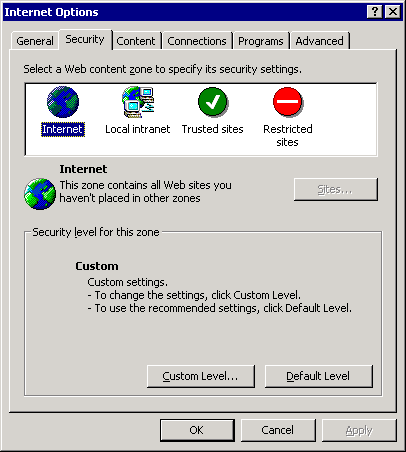Screen dimensions: 406x452
Task: Select the Internet zone globe icon
Action: pos(63,102)
